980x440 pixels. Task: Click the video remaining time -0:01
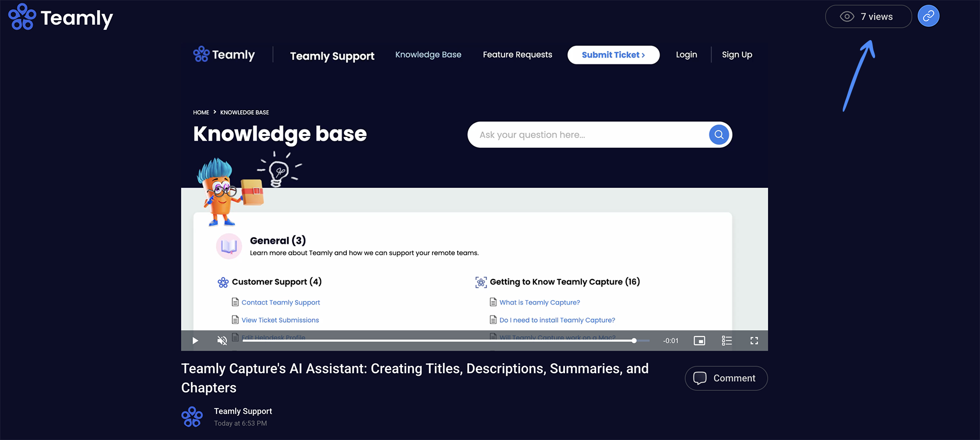tap(670, 341)
